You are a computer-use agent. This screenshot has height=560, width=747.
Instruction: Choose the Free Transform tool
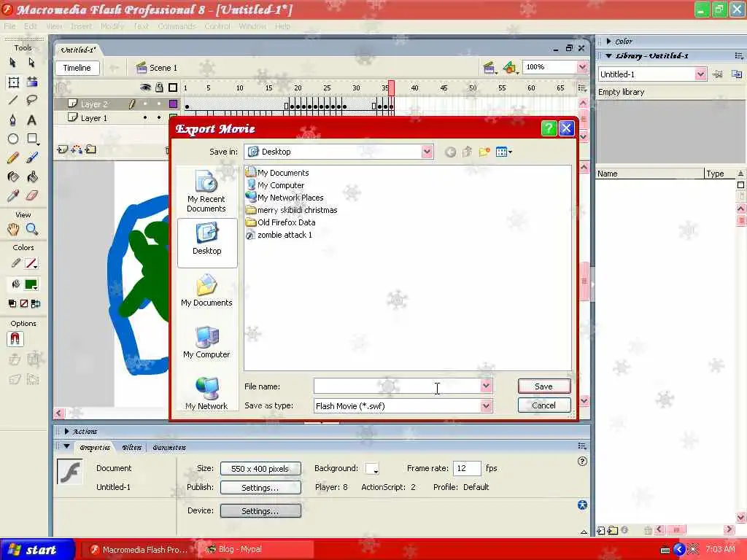[13, 82]
